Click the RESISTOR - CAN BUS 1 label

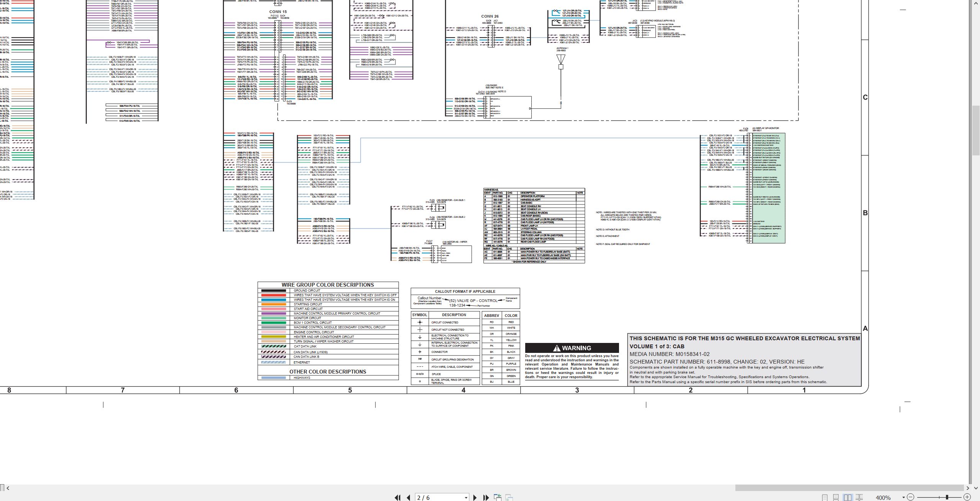tap(451, 200)
